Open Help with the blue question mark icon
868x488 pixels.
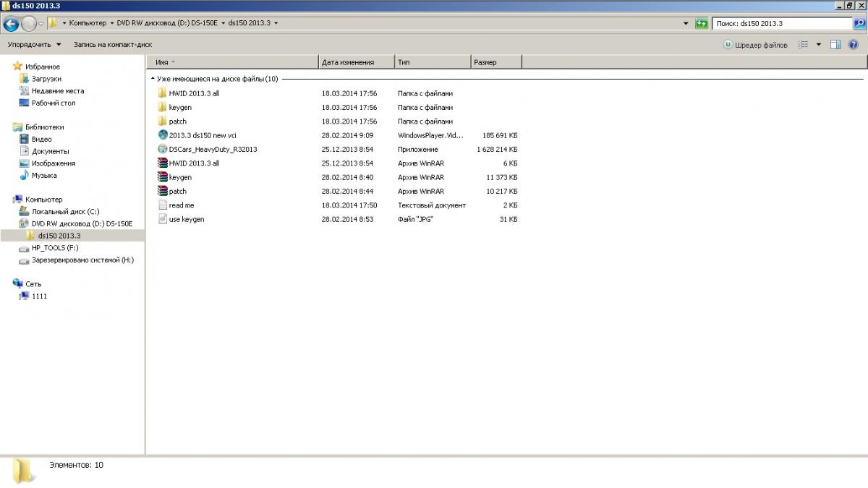tap(854, 45)
